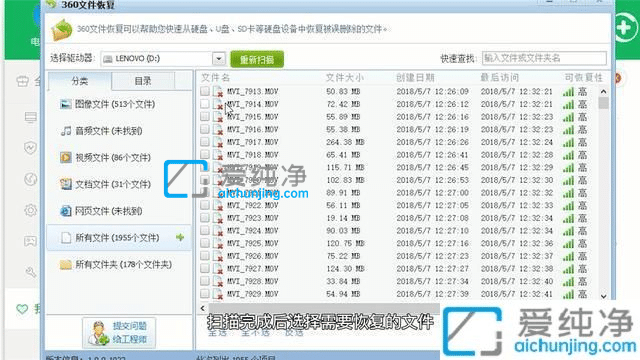Click size value 120.75 MB
The image size is (640, 360).
pos(345,243)
